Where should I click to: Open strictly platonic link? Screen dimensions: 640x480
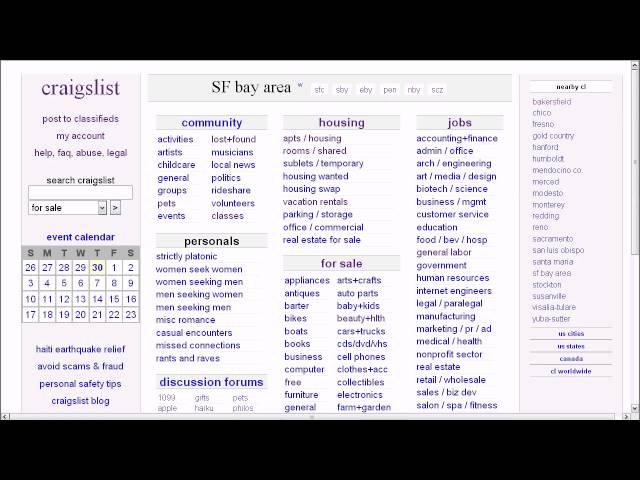tap(187, 256)
